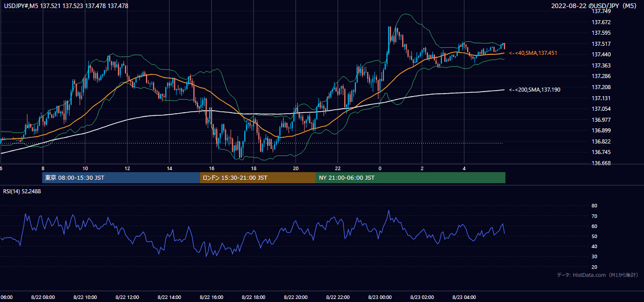
Task: Select the NY 21:00-06:00 JST session bar
Action: click(411, 178)
